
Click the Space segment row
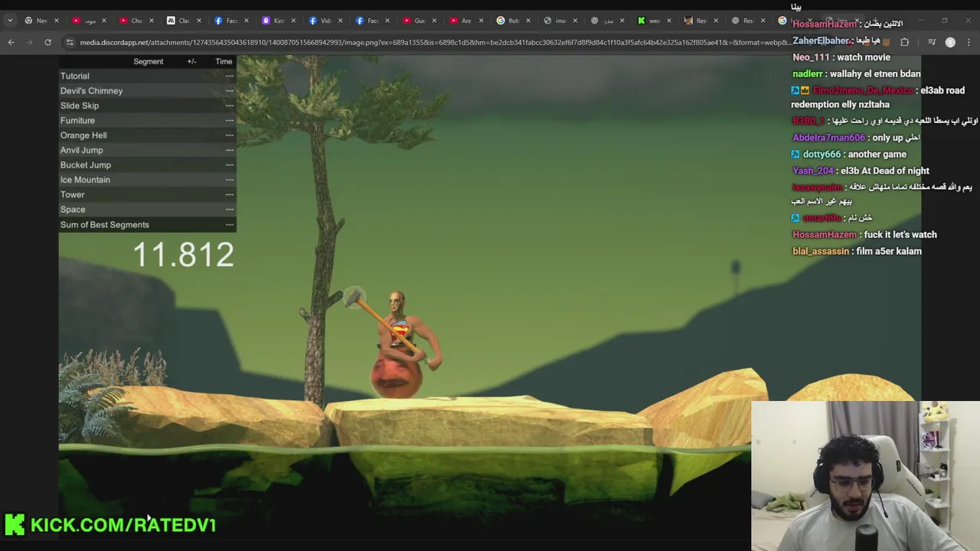147,209
